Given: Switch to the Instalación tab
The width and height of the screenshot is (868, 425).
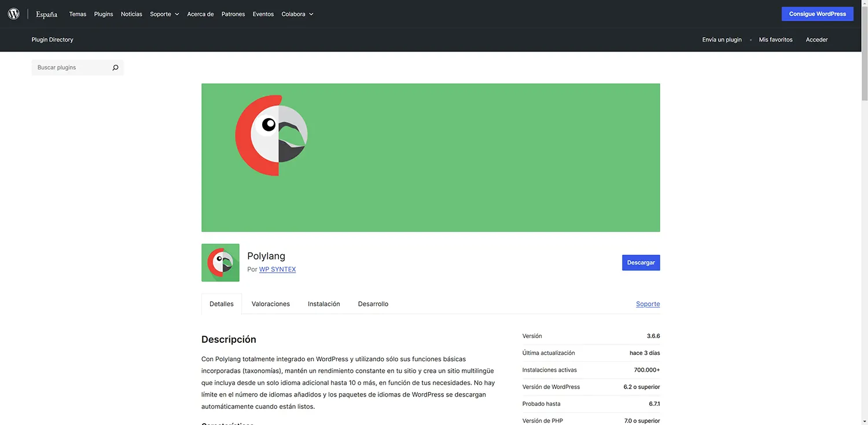Looking at the screenshot, I should click(x=323, y=303).
